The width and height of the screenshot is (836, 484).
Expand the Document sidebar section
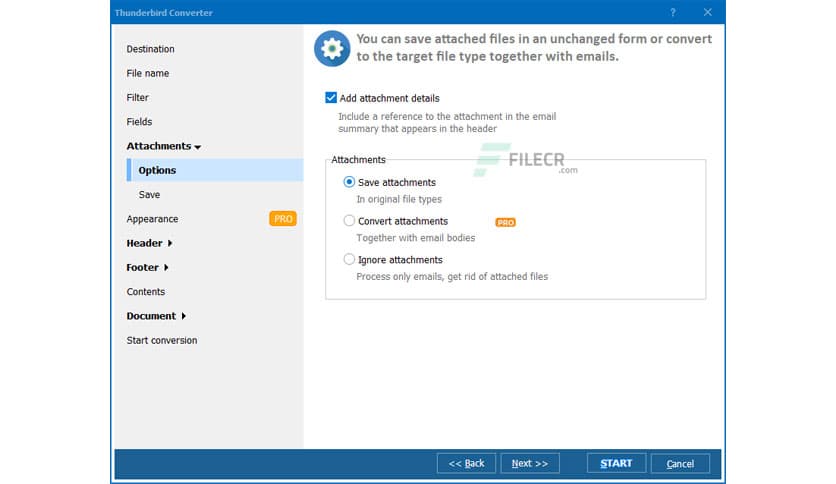156,316
